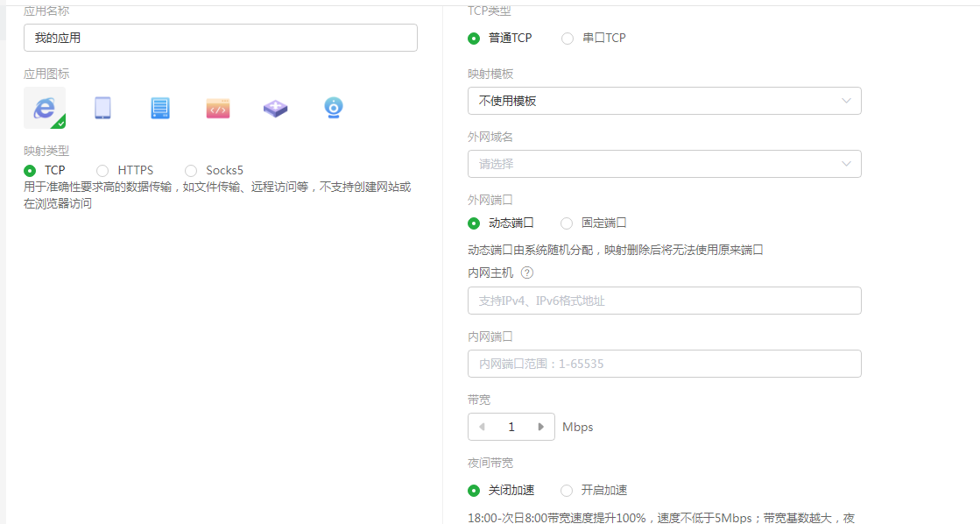The image size is (980, 524).
Task: Select the Socks5 mapping type
Action: [x=191, y=170]
